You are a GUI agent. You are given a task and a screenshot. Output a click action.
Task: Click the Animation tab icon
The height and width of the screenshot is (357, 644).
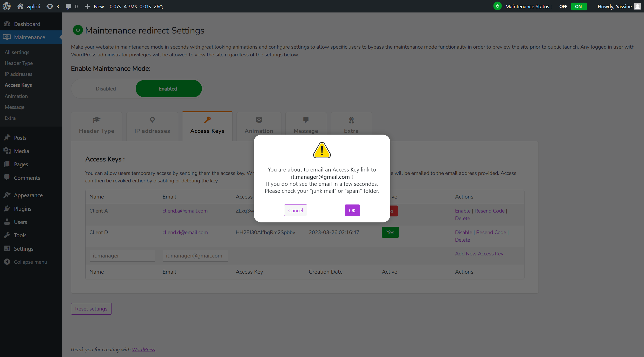(x=259, y=119)
